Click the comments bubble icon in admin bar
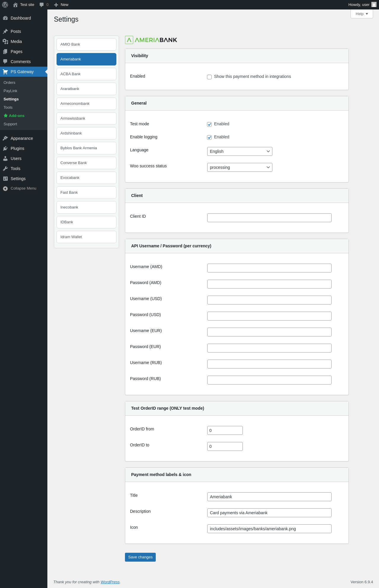This screenshot has height=588, width=379. click(x=42, y=5)
